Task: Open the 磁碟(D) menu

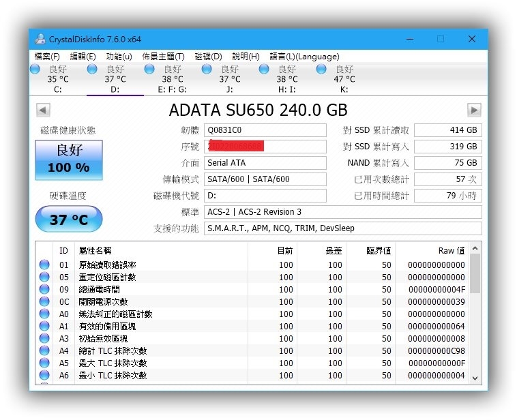Action: [x=209, y=57]
